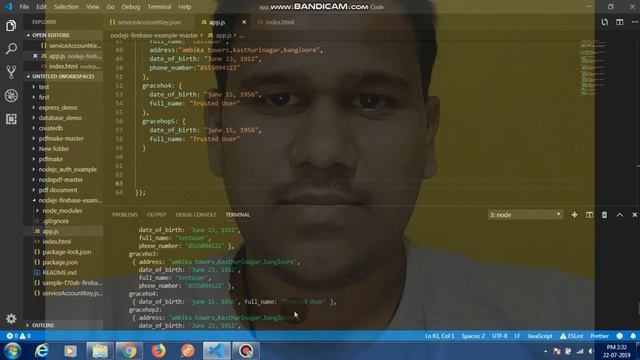This screenshot has width=640, height=360.
Task: Collapse the Open Editors section
Action: click(x=63, y=35)
